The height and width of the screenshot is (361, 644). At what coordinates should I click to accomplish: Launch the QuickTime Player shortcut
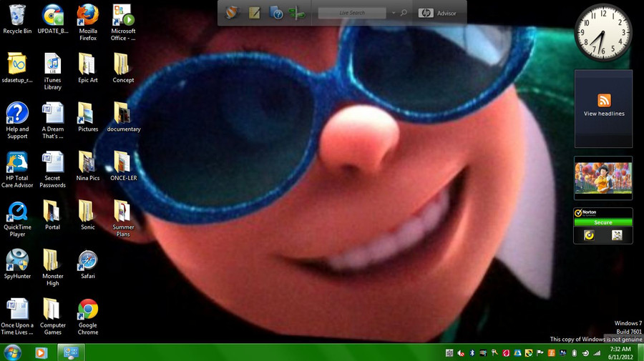click(17, 219)
